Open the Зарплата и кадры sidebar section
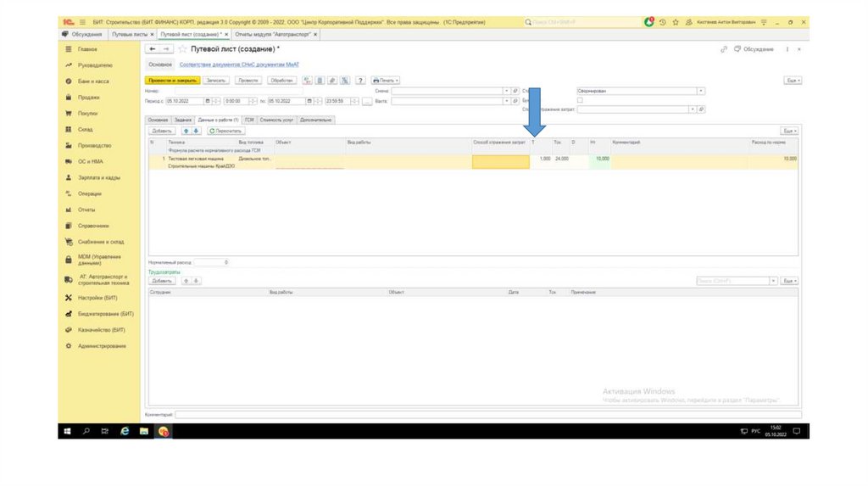 (x=98, y=177)
